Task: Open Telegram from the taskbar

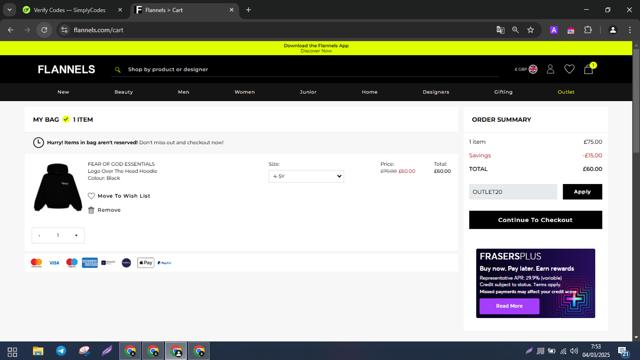Action: (x=61, y=351)
